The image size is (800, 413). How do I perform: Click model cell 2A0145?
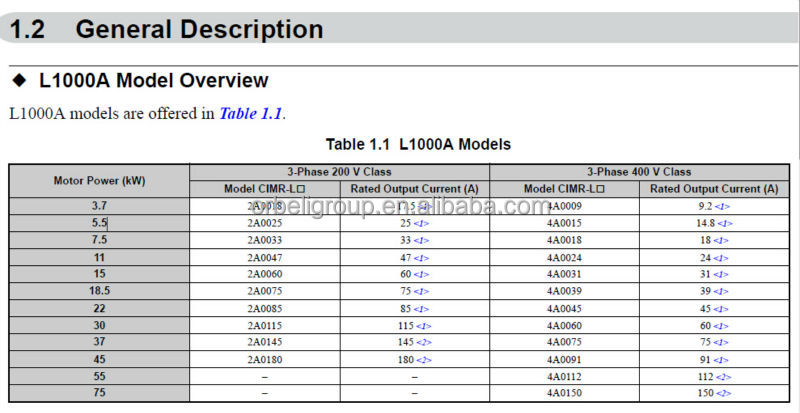(x=265, y=342)
